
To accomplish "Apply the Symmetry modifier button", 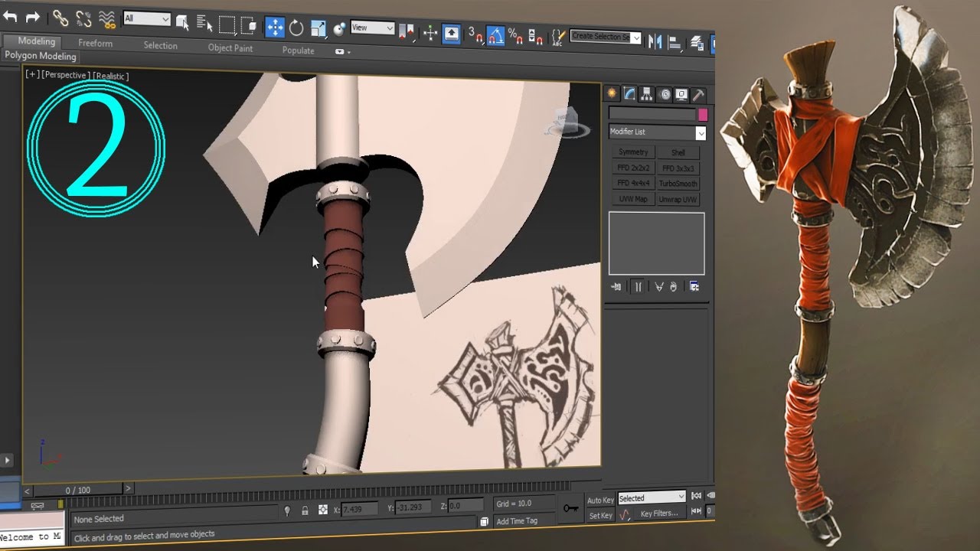I will (633, 152).
